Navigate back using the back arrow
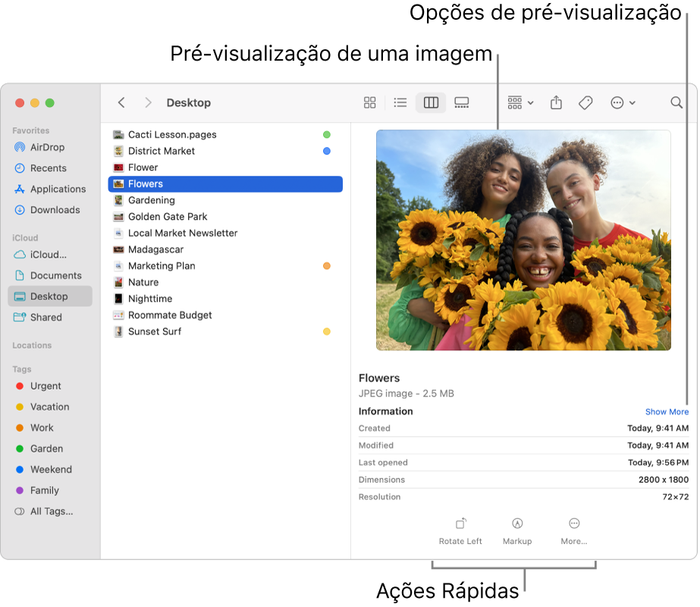This screenshot has width=700, height=607. pos(121,102)
